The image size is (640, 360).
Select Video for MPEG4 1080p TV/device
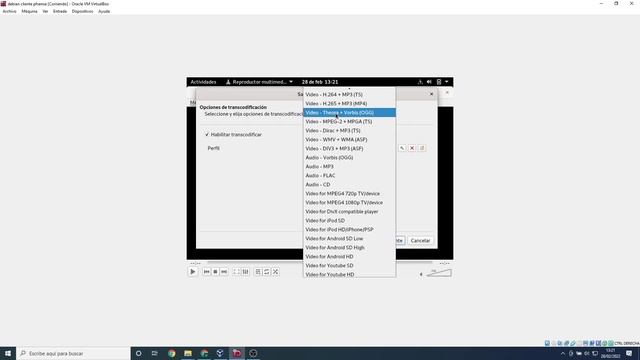pyautogui.click(x=349, y=202)
